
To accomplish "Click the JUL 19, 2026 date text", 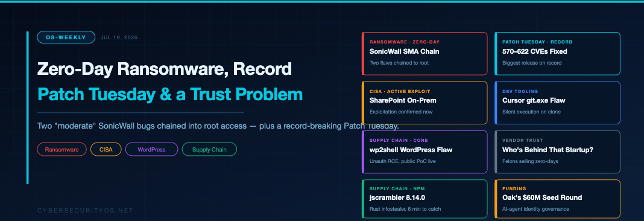I will coord(119,37).
